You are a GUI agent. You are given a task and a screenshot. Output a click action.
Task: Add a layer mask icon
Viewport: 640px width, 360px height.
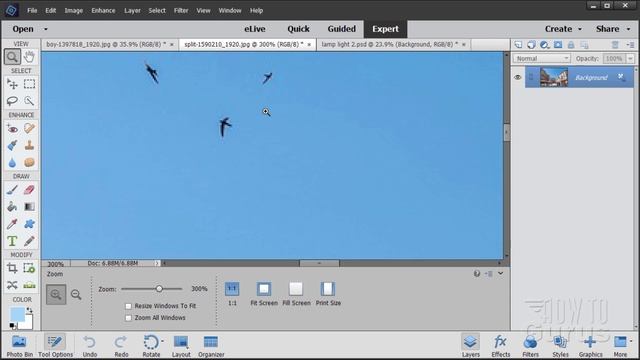click(558, 44)
